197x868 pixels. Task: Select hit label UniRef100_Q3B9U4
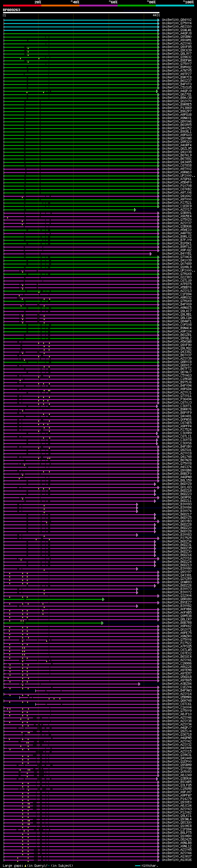pos(177,778)
